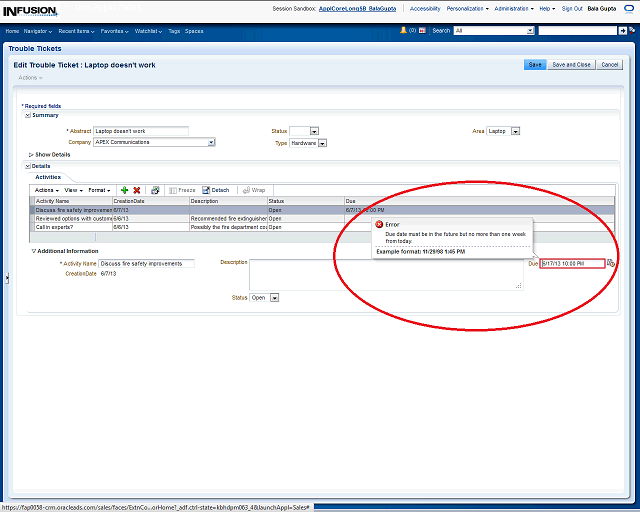Image resolution: width=640 pixels, height=512 pixels.
Task: Open the Navigator menu
Action: click(38, 31)
